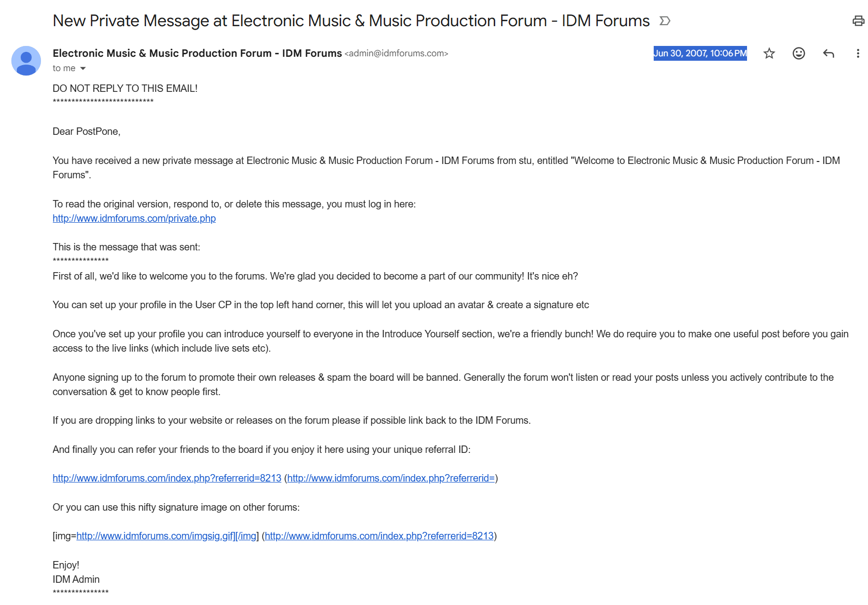Click the "DO NOT REPLY TO THIS EMAIL!" line
The width and height of the screenshot is (868, 605).
[x=125, y=88]
